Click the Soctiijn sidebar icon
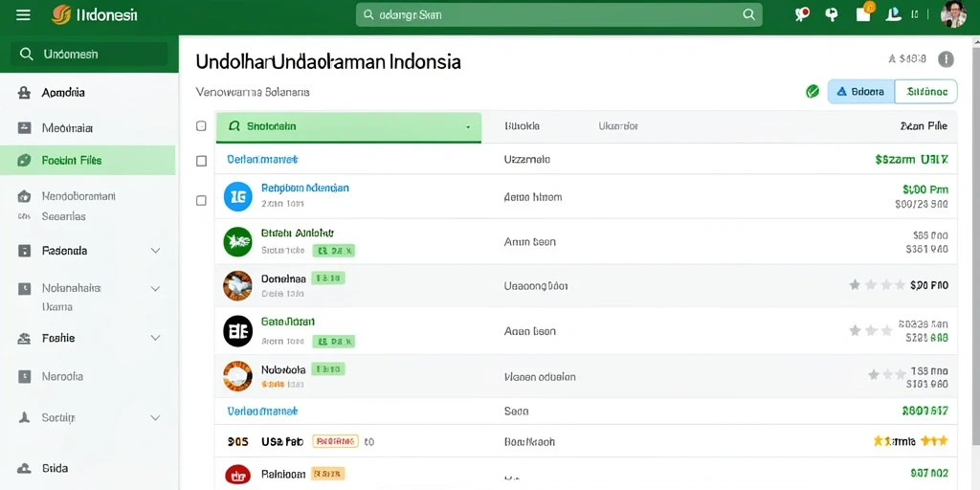 point(24,417)
